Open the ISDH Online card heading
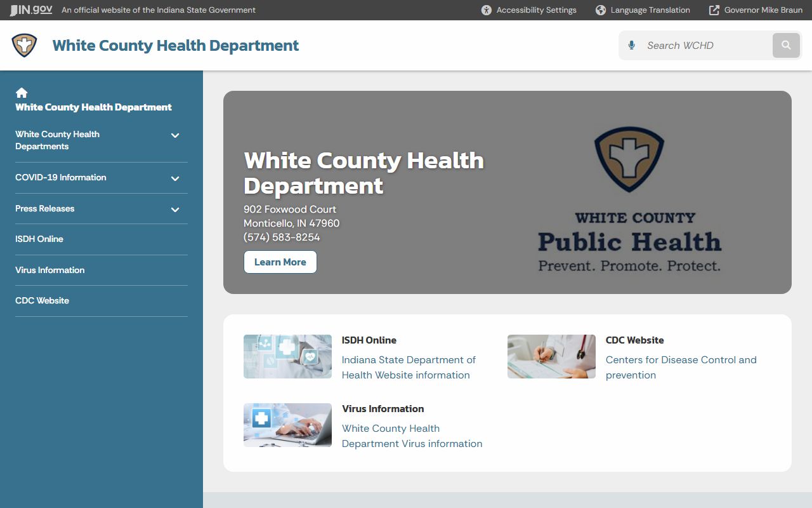 pos(369,340)
